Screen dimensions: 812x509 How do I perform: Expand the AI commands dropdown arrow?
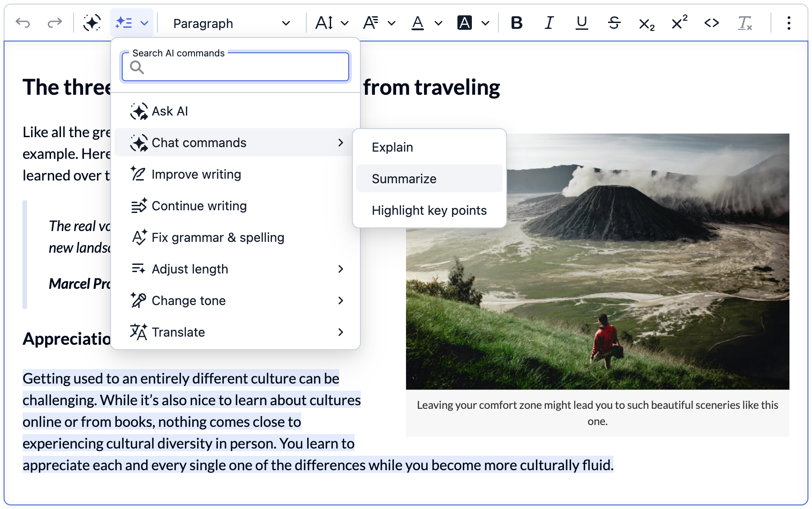[144, 23]
